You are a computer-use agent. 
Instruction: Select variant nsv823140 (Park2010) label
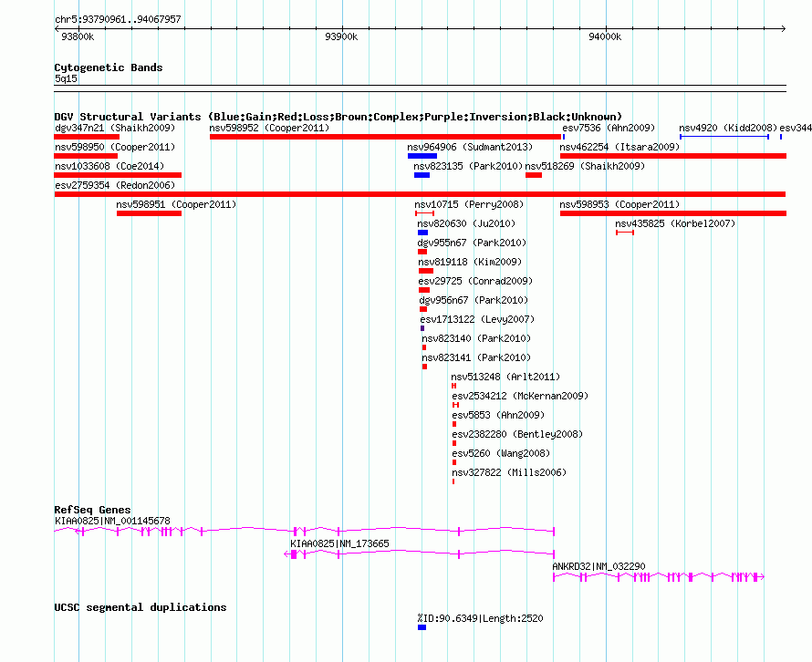tap(476, 338)
